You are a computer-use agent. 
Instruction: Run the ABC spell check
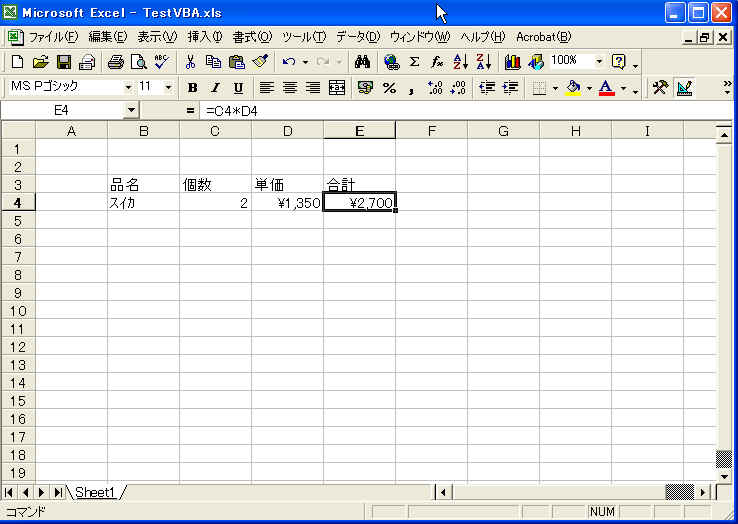click(161, 62)
